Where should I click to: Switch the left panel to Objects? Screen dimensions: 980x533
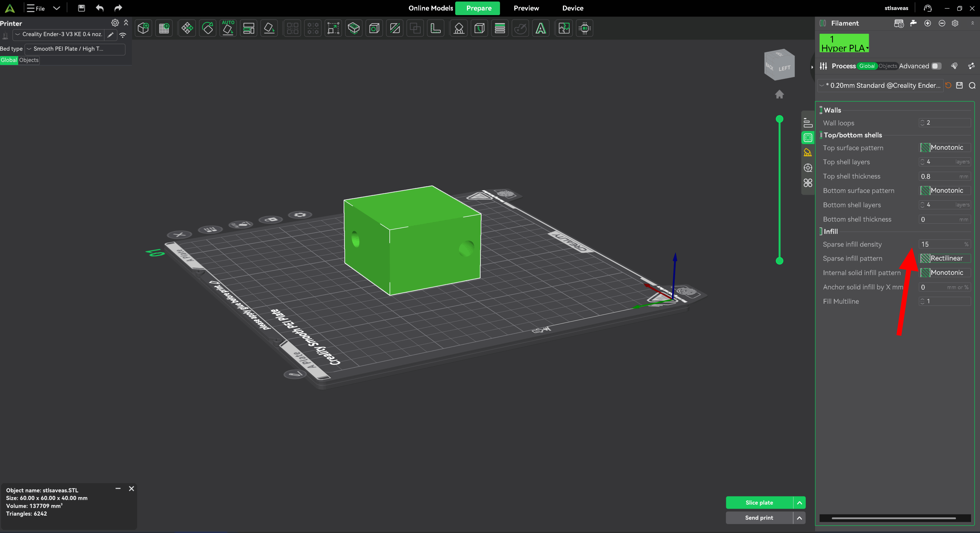pyautogui.click(x=29, y=60)
